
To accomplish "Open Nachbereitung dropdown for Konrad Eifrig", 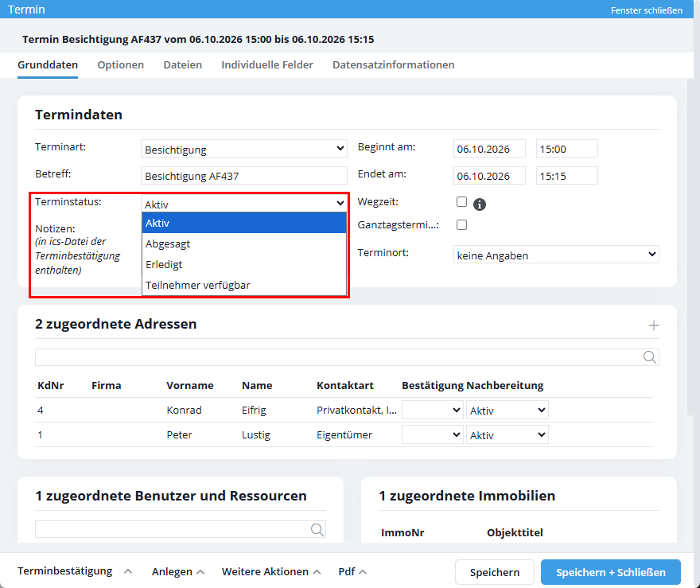I will [507, 410].
